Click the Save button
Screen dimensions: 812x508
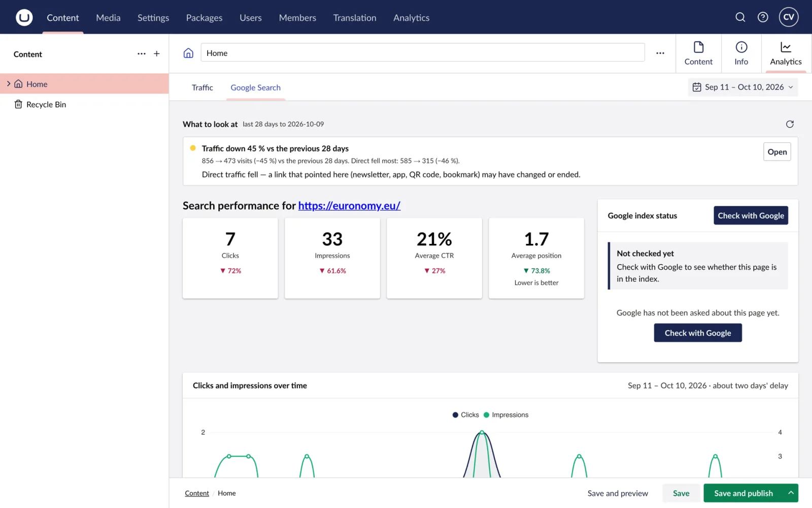point(681,493)
